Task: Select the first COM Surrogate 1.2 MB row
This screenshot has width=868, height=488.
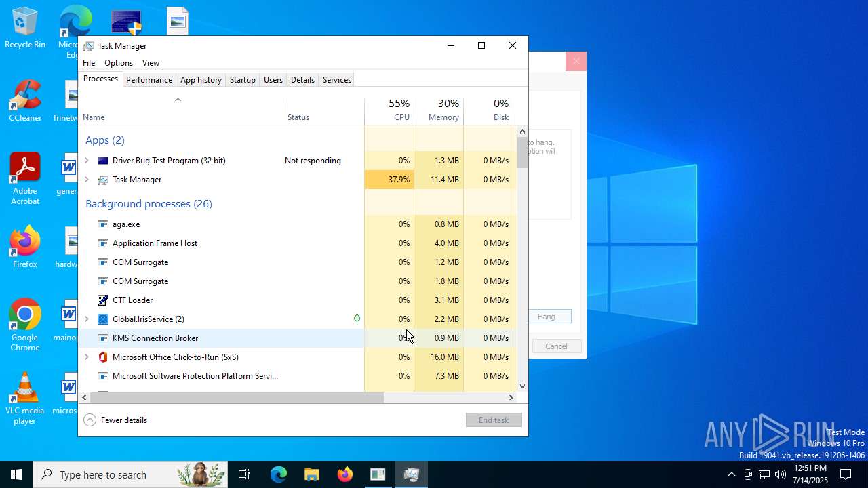Action: click(x=298, y=262)
